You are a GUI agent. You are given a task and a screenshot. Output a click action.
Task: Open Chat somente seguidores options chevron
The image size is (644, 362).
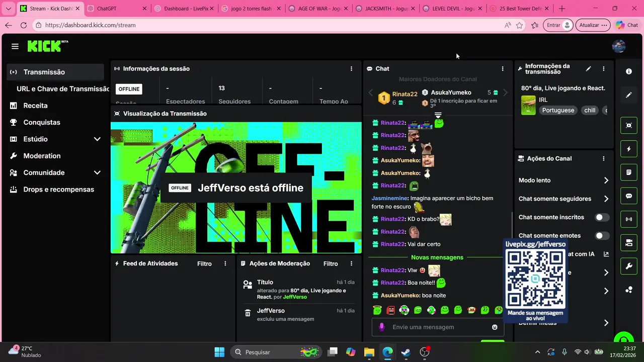click(606, 199)
